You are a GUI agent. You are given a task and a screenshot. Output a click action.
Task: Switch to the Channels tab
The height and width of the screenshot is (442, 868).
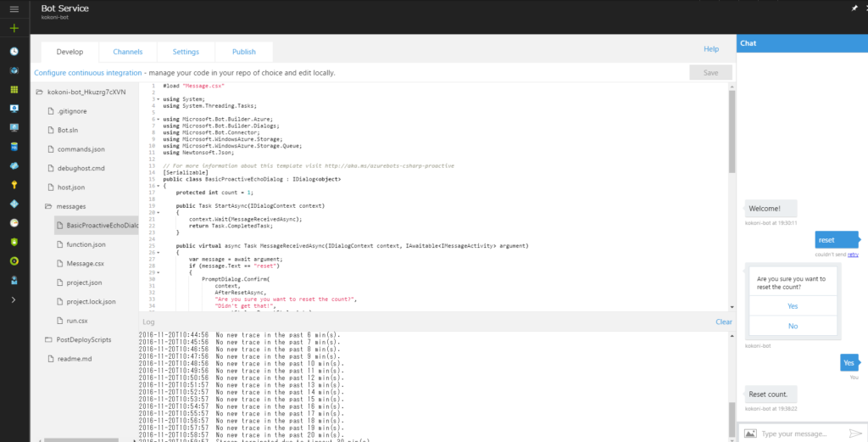point(128,52)
